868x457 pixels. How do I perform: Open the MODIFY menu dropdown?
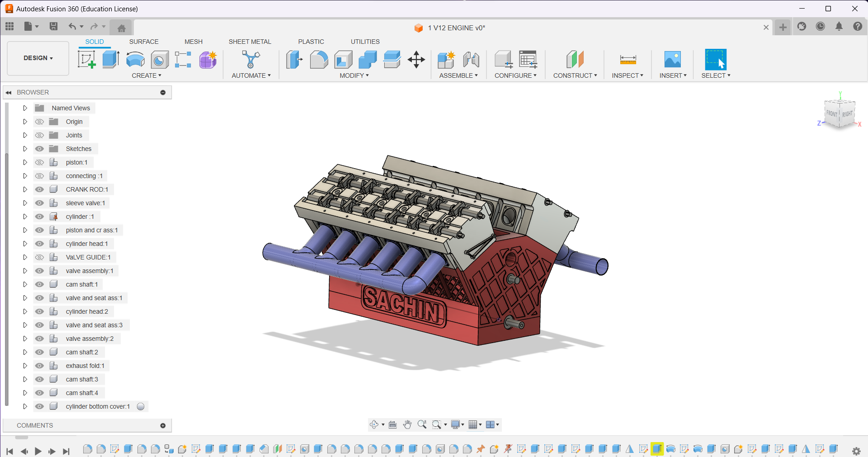tap(354, 75)
